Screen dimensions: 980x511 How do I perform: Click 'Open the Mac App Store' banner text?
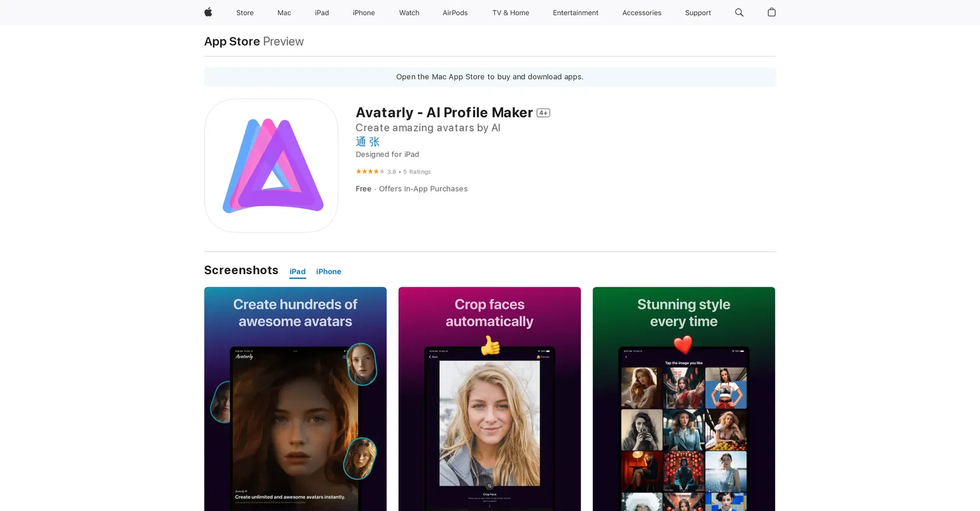[x=490, y=77]
